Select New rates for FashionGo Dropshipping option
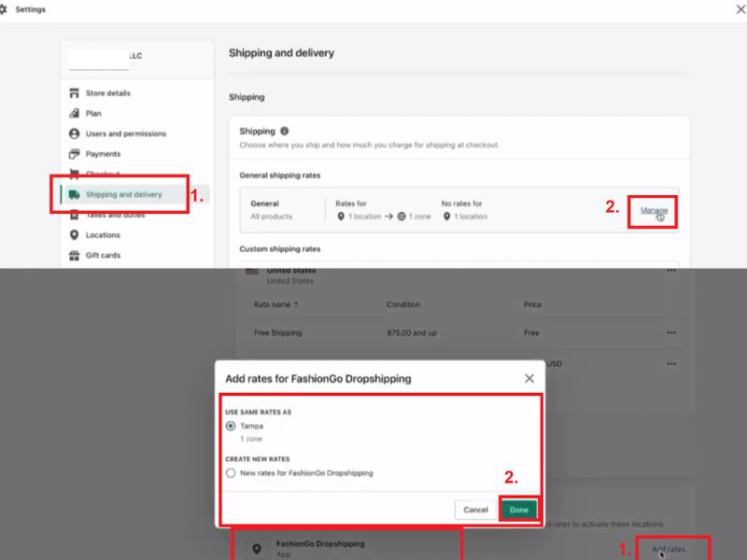Screen dimensions: 747x560 (231, 473)
